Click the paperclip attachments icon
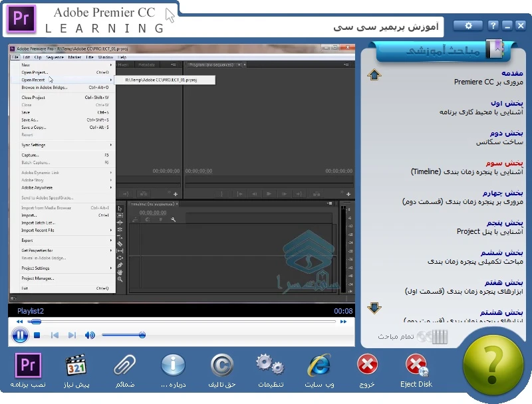 124,365
